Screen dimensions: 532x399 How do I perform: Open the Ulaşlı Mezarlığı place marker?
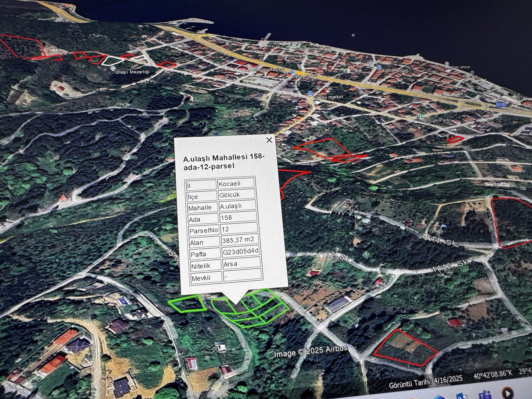tap(113, 68)
